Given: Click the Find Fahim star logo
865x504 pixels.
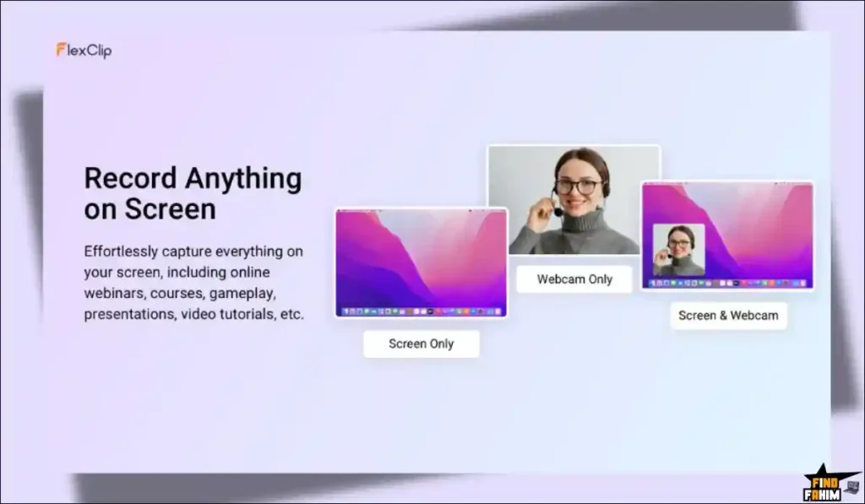Looking at the screenshot, I should [824, 484].
